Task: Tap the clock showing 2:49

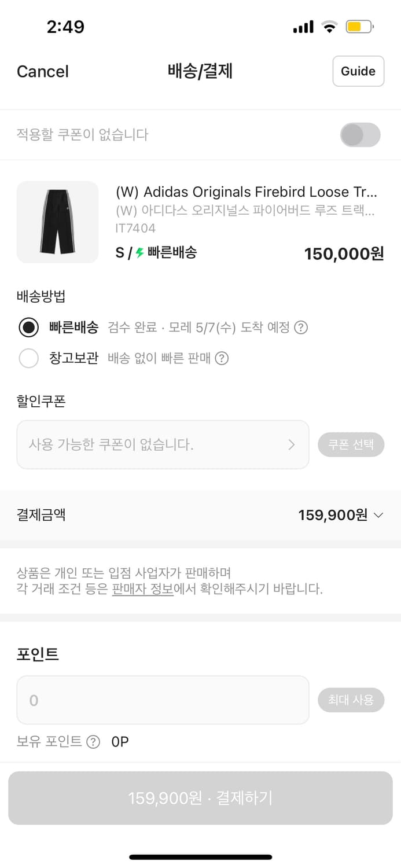Action: click(66, 26)
